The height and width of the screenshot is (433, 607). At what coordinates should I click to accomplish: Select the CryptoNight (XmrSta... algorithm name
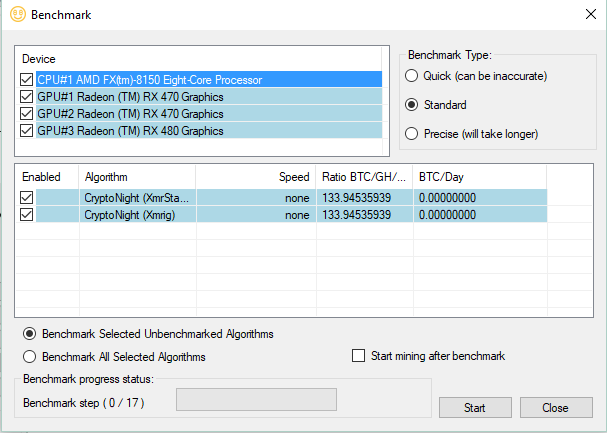tap(137, 198)
